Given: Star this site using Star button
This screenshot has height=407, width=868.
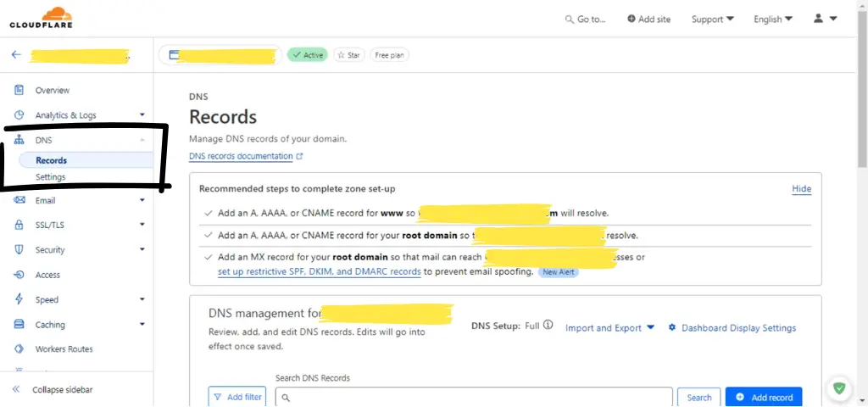Looking at the screenshot, I should point(348,55).
